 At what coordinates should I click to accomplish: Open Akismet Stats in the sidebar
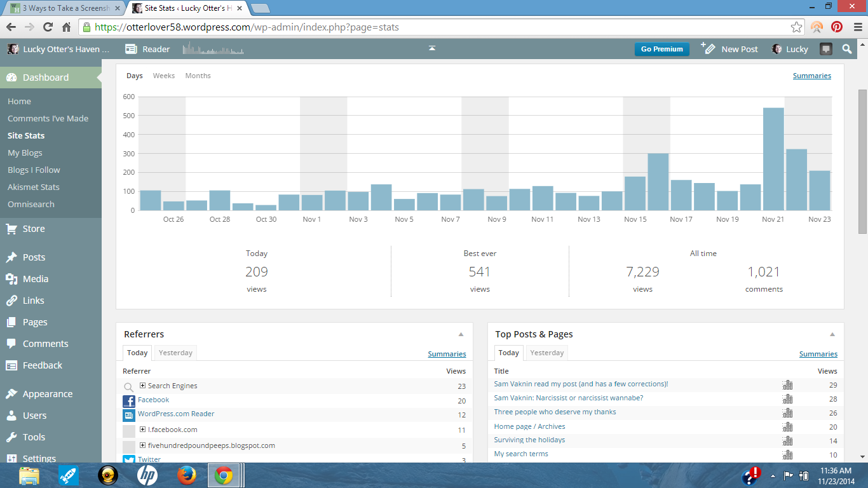tap(33, 187)
